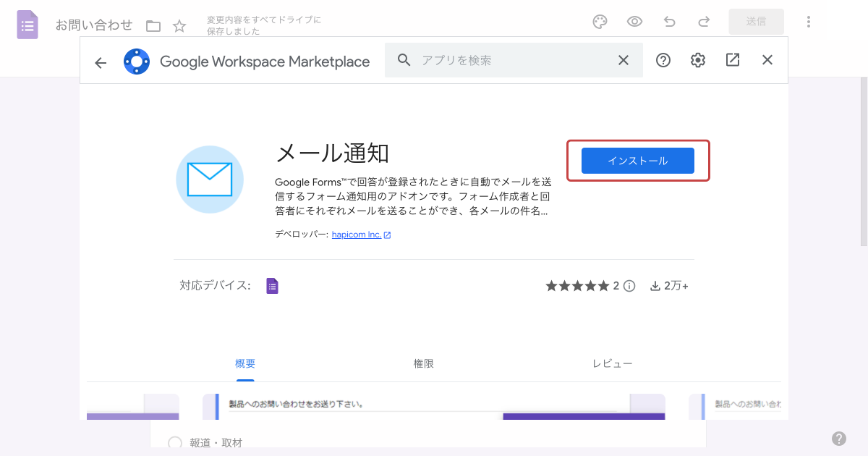The image size is (868, 456).
Task: Switch to the 権限 tab
Action: click(424, 364)
